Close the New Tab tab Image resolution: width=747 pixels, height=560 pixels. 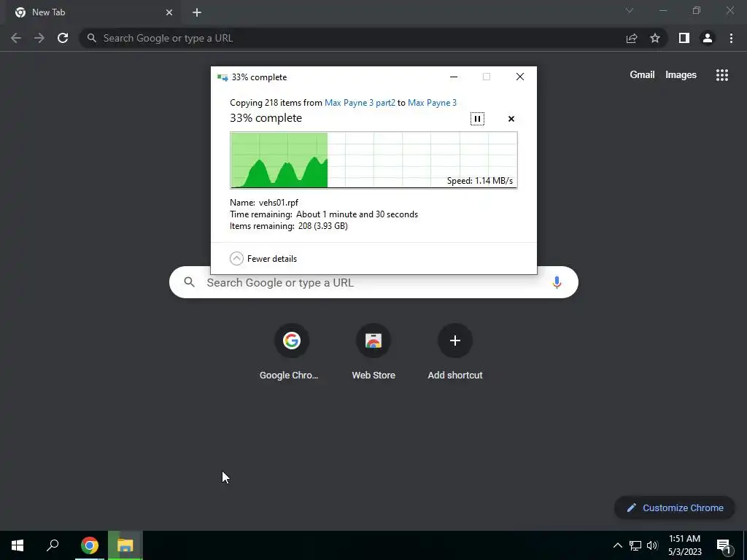pyautogui.click(x=169, y=12)
